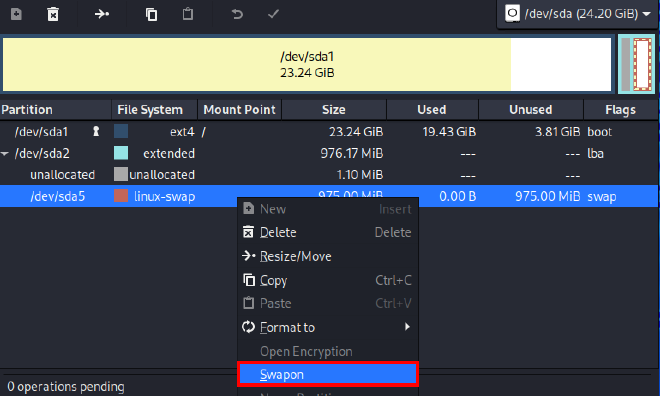
Task: Sort by the File System column header
Action: pos(154,110)
